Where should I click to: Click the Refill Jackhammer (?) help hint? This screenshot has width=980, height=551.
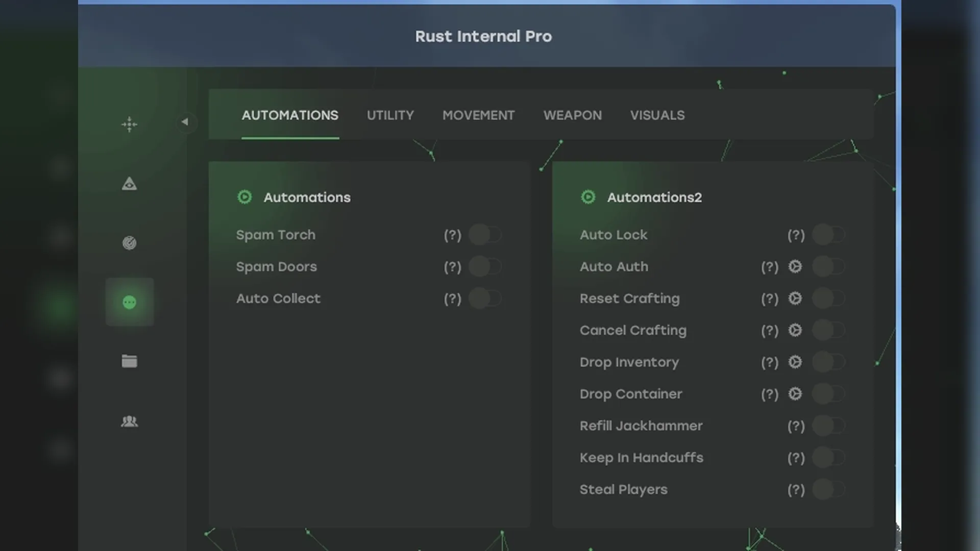pyautogui.click(x=796, y=426)
